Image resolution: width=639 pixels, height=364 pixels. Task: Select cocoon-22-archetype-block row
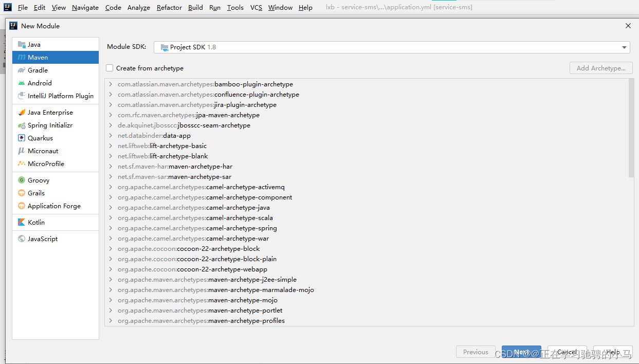(367, 248)
